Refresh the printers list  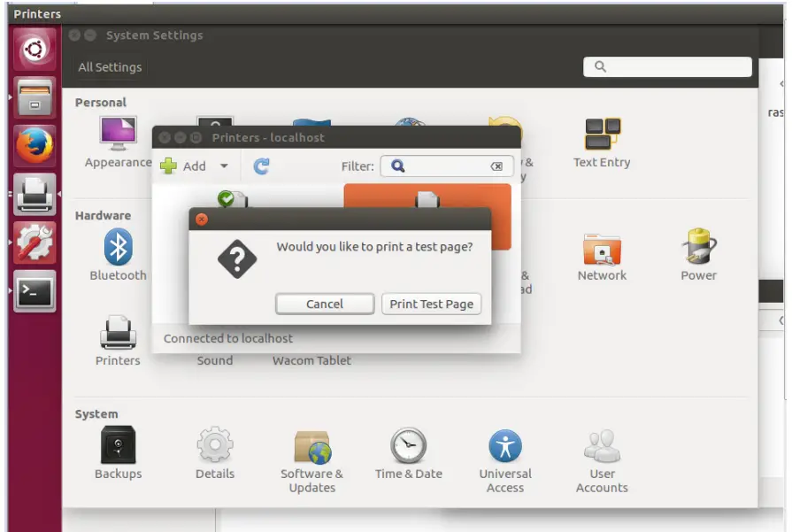261,166
